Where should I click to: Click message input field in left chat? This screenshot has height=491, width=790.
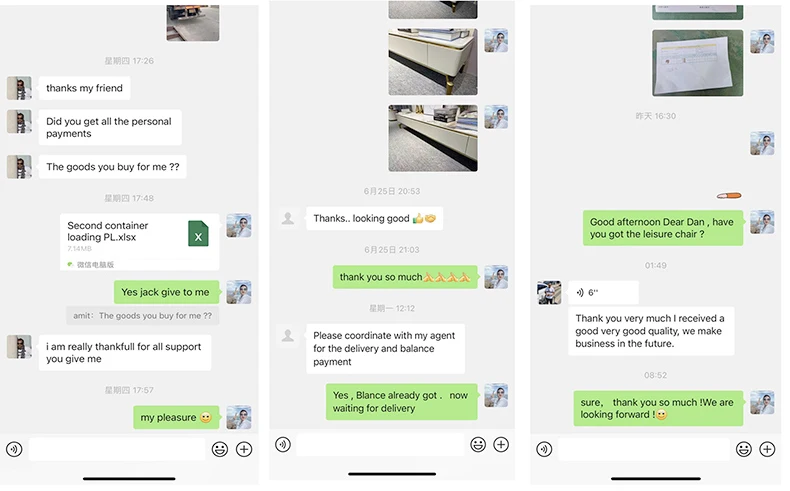[117, 449]
